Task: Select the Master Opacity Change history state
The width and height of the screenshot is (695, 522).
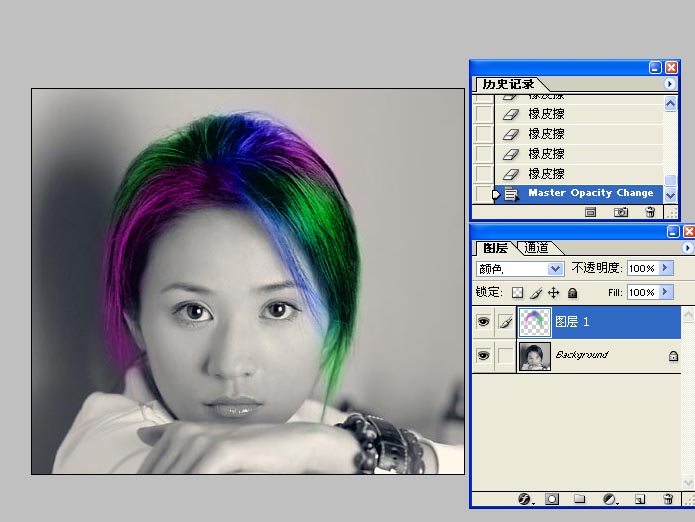Action: (578, 194)
